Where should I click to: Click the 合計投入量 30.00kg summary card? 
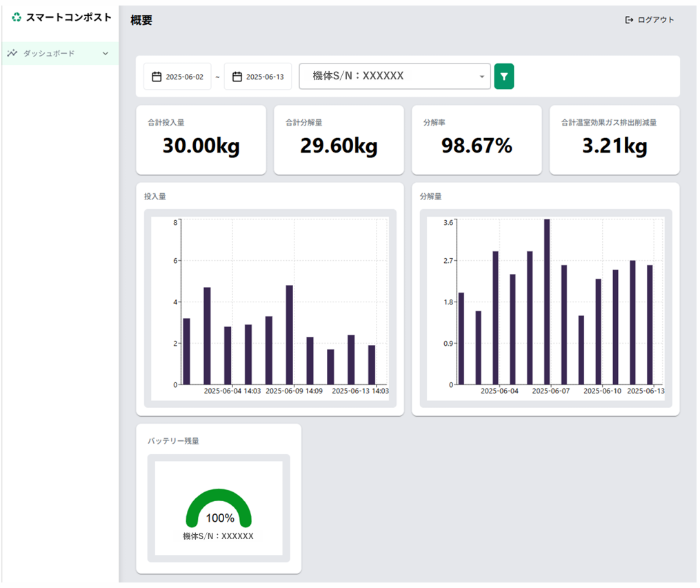coord(201,140)
